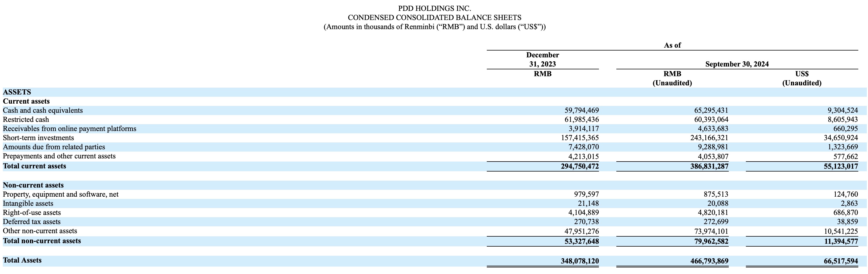Select the value 270,738
The height and width of the screenshot is (274, 868).
pyautogui.click(x=586, y=221)
